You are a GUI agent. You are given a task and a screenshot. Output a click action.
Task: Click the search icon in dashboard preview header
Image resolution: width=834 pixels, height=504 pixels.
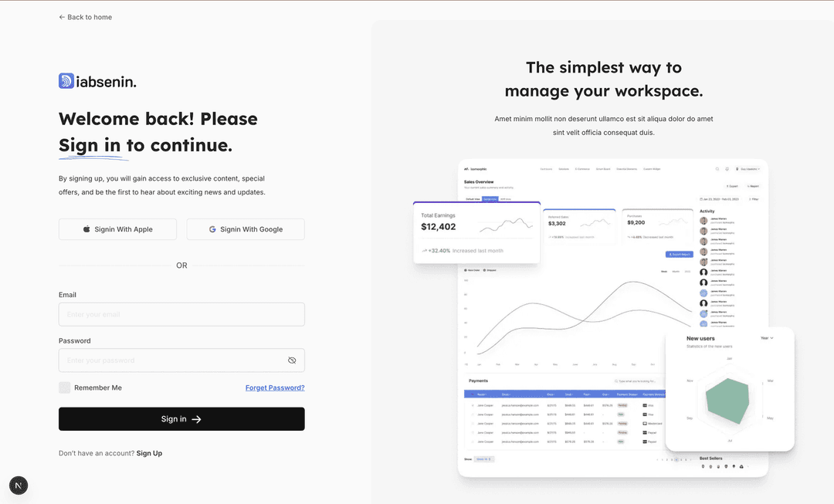(717, 168)
